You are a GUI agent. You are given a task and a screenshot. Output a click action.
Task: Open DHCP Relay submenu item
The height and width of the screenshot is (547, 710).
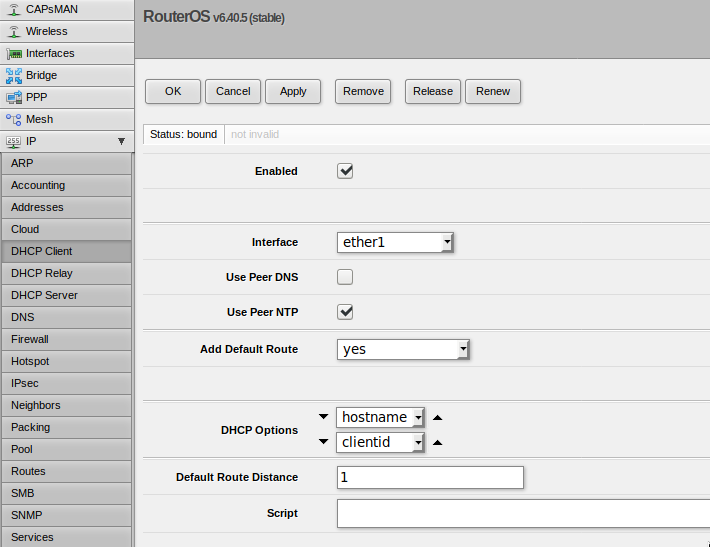click(x=67, y=274)
